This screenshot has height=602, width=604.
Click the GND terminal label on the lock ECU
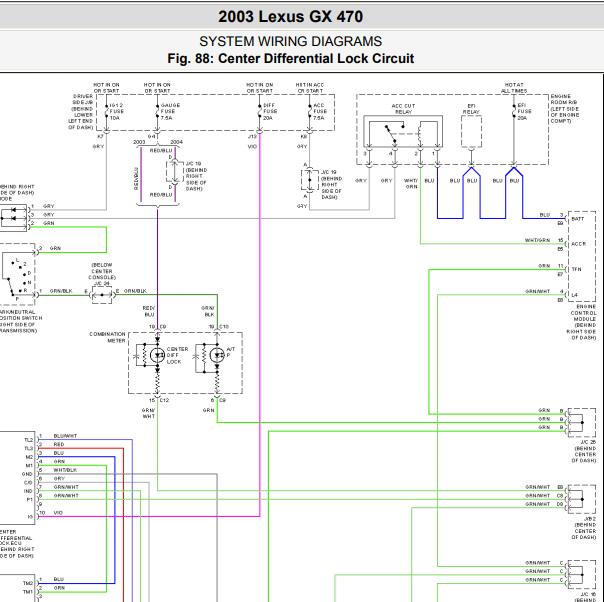click(x=27, y=474)
